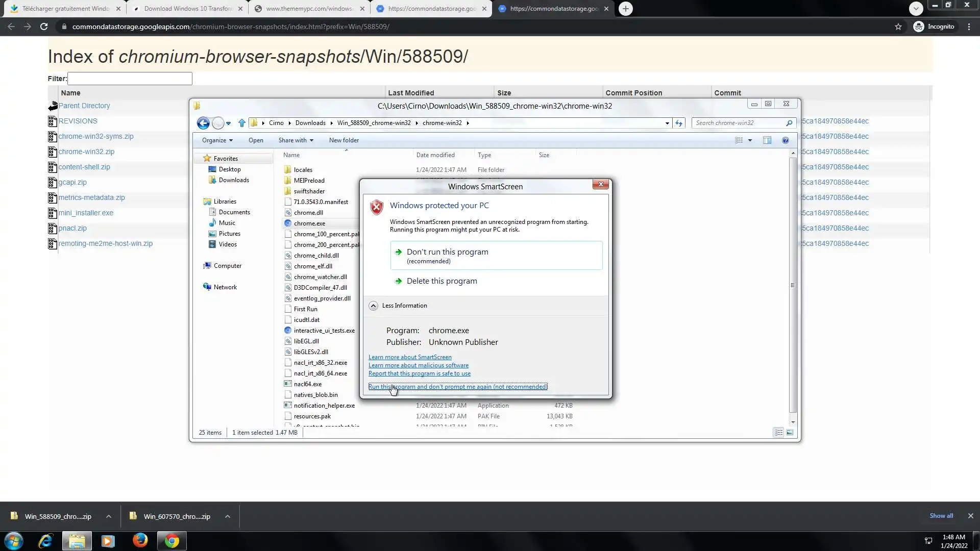Toggle the preview pane icon
The image size is (980, 551).
click(767, 140)
